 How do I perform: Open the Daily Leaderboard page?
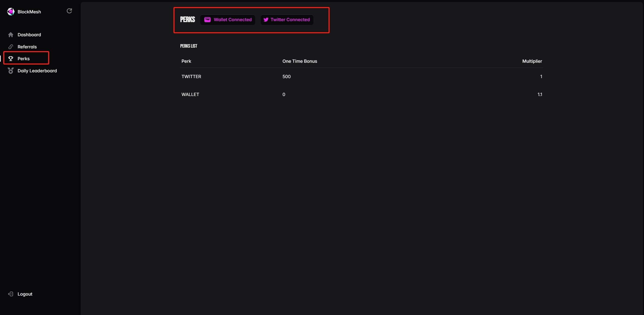coord(37,71)
